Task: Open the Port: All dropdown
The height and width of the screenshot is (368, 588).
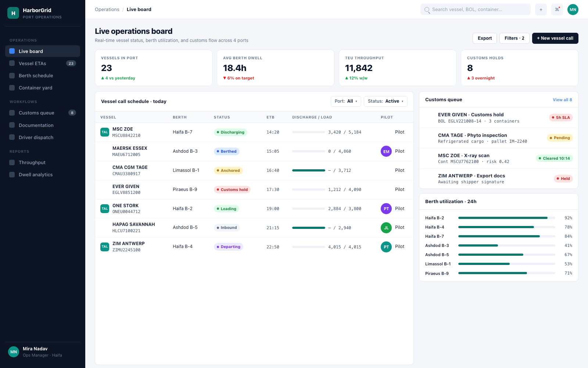Action: point(346,101)
